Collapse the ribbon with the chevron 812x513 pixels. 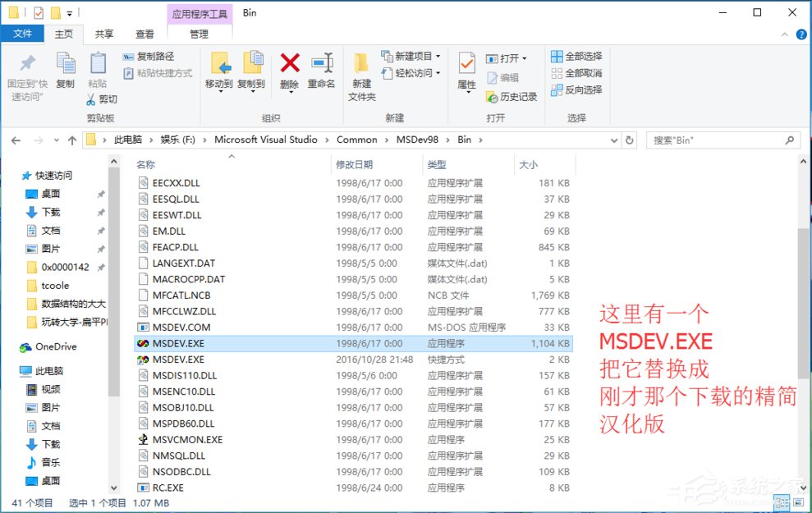(x=787, y=34)
